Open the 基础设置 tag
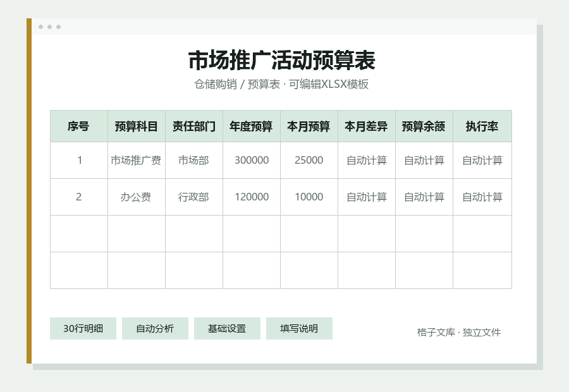Viewport: 569px width, 392px height. (x=227, y=329)
